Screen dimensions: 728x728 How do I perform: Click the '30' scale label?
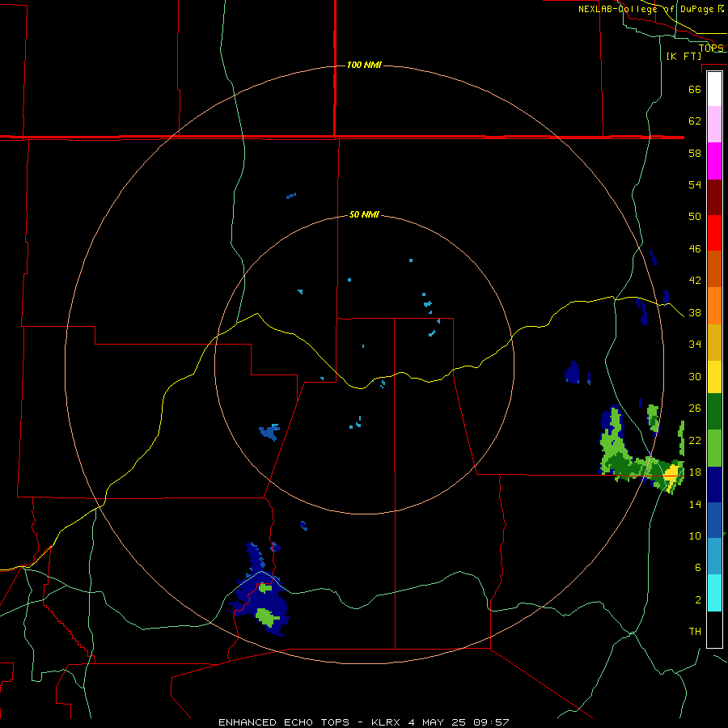[x=695, y=376]
